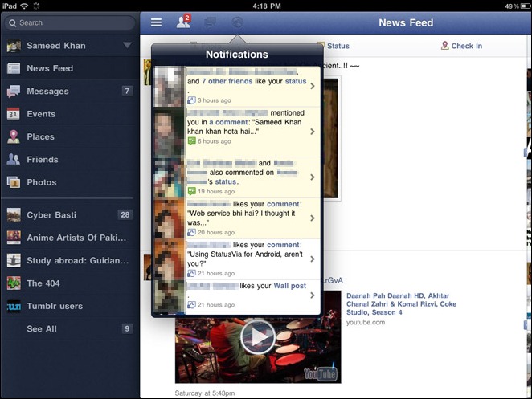Image resolution: width=532 pixels, height=399 pixels.
Task: Click the 4:18 PM clock
Action: click(x=266, y=6)
